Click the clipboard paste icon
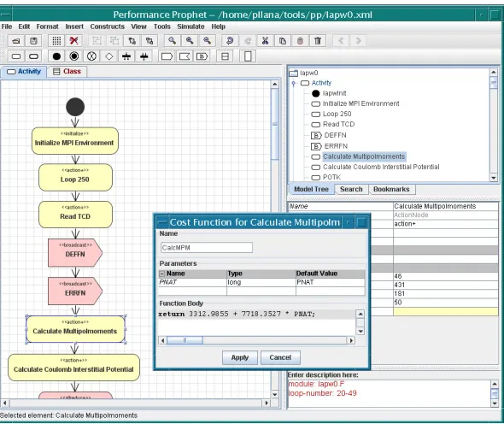Image resolution: width=504 pixels, height=424 pixels. coord(300,41)
